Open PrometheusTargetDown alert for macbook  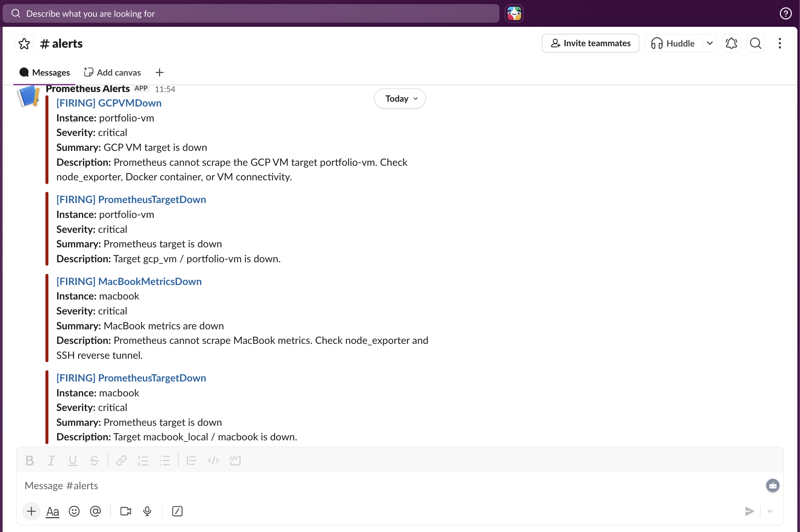coord(131,378)
